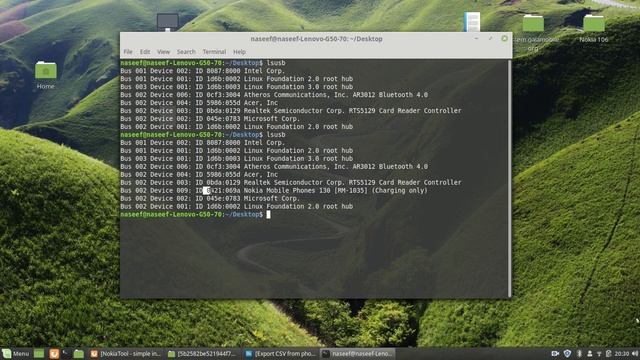Click the first lsusb command text
The image size is (640, 360).
point(276,63)
